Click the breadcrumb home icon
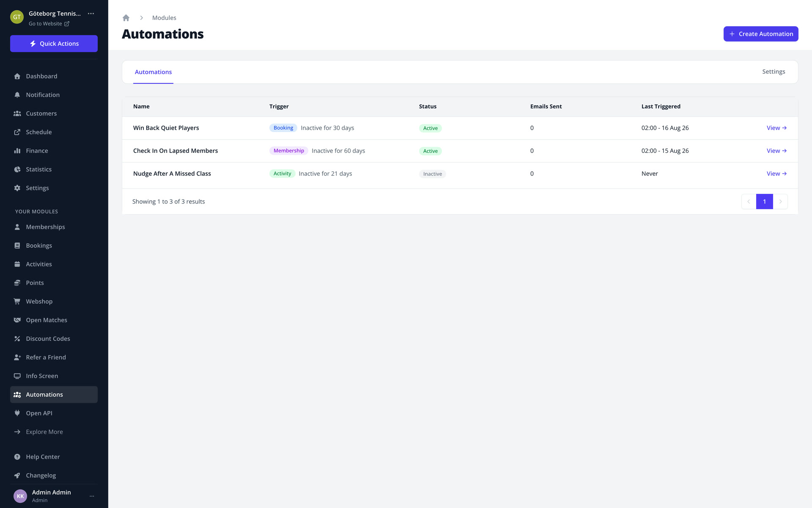 coord(126,18)
